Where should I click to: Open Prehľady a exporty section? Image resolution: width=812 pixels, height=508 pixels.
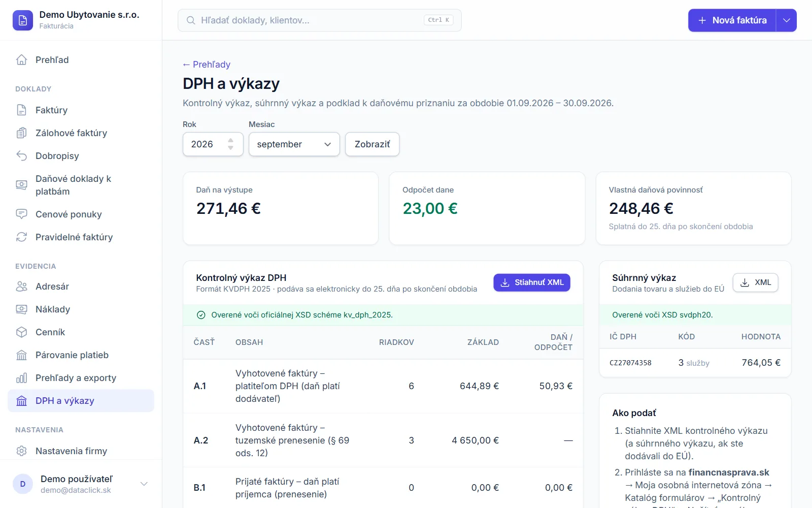click(81, 378)
